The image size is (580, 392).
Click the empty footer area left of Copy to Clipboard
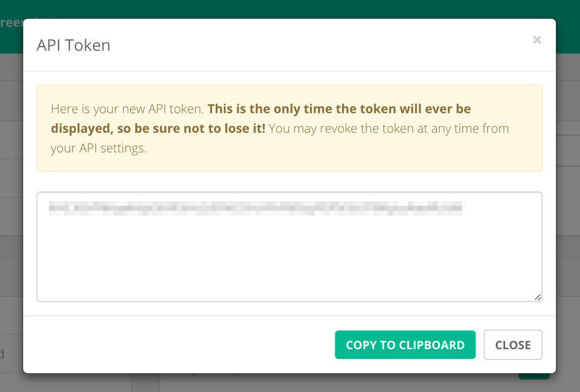coord(181,345)
